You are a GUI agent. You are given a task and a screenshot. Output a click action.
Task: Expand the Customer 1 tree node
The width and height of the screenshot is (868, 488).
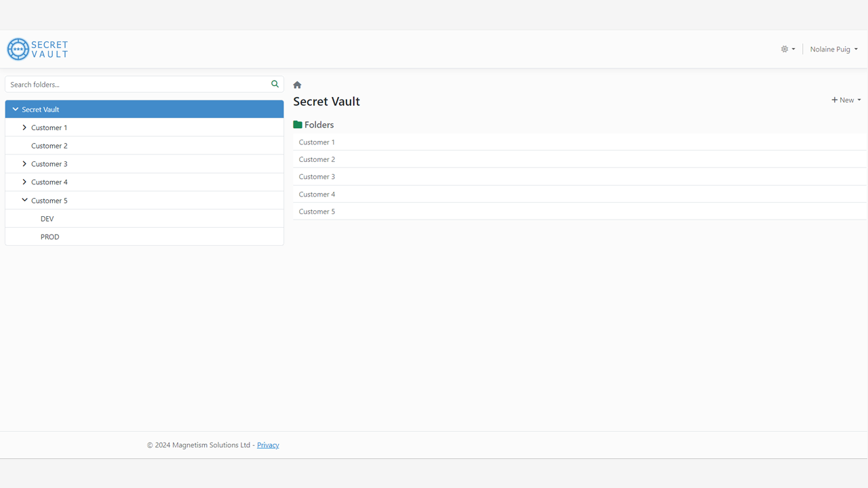[x=24, y=127]
